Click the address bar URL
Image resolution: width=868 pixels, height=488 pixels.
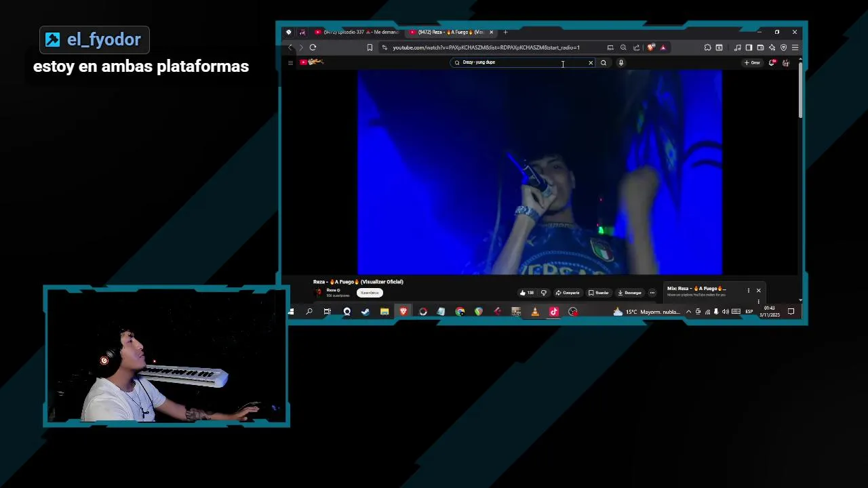(x=486, y=47)
